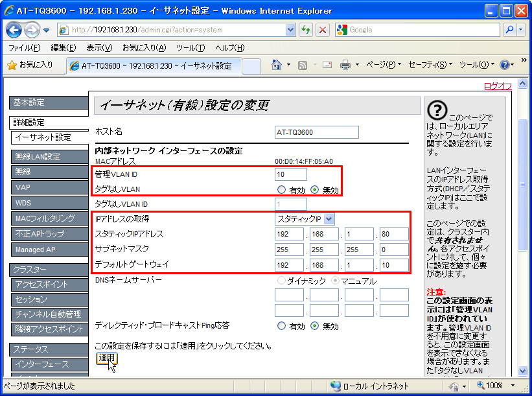Click the 適用 apply button
This screenshot has width=532, height=396.
tap(106, 358)
